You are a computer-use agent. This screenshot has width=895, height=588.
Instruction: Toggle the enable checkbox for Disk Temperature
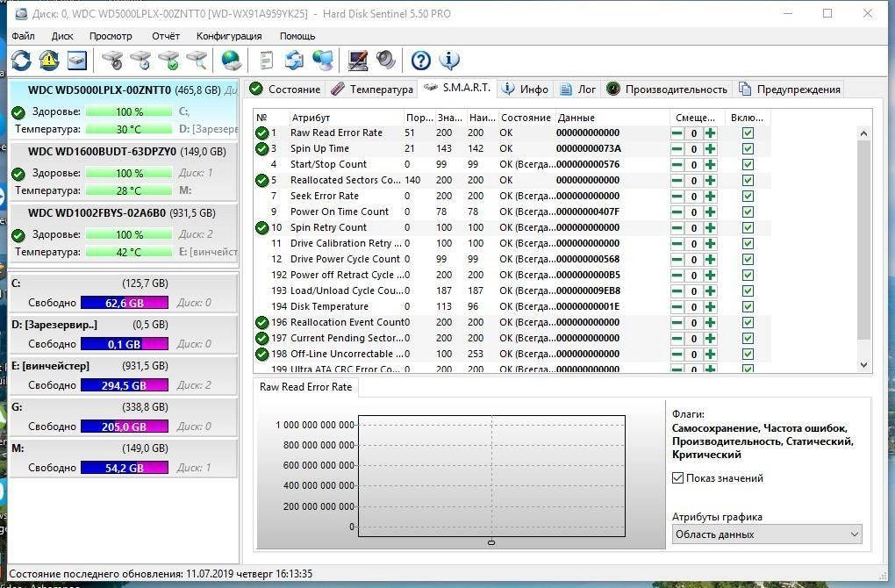click(748, 306)
